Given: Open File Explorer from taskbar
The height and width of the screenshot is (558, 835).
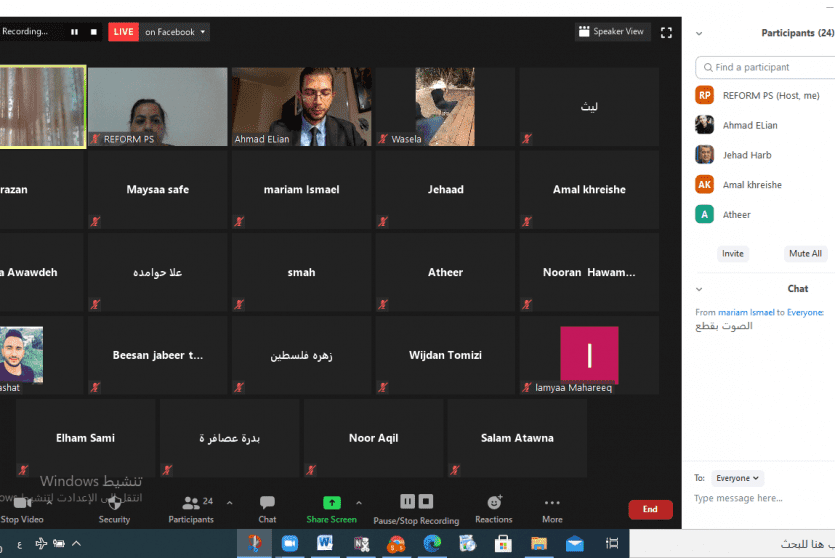Looking at the screenshot, I should [x=538, y=544].
